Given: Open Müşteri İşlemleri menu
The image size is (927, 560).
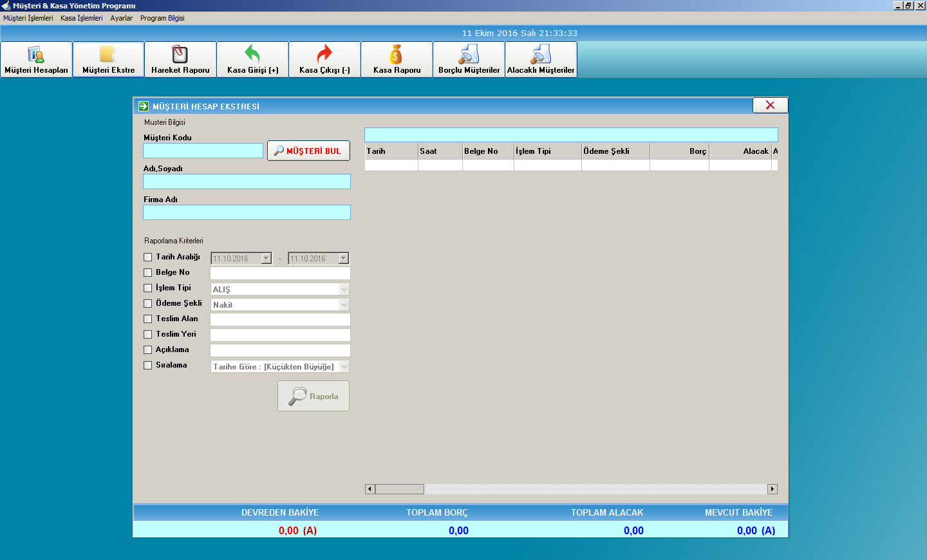Looking at the screenshot, I should point(28,18).
